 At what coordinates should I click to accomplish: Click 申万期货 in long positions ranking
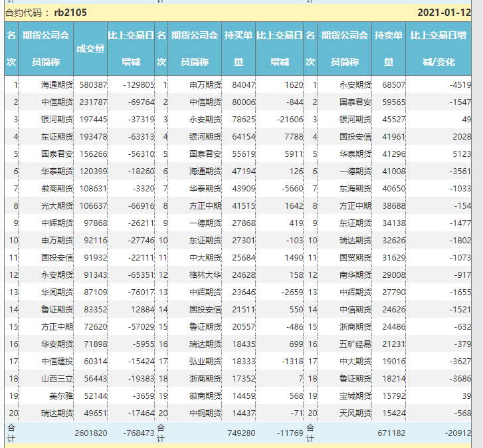pyautogui.click(x=205, y=84)
